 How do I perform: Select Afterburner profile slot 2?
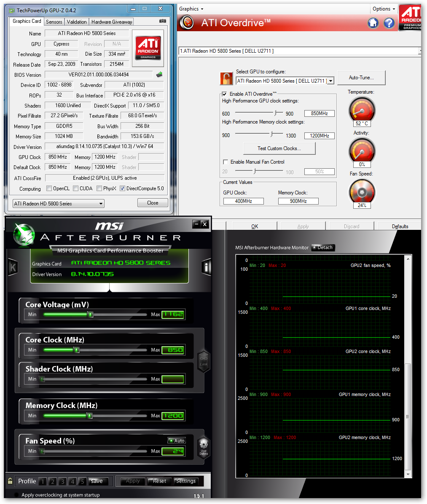pyautogui.click(x=52, y=482)
